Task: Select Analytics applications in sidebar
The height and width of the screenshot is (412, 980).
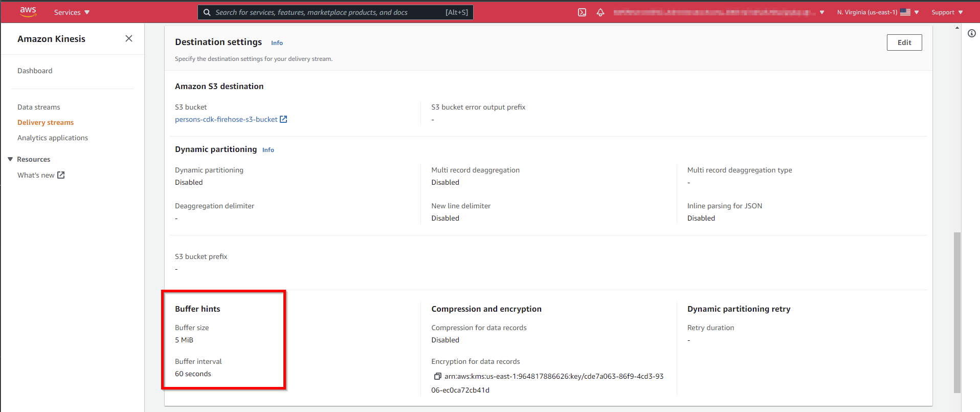Action: coord(53,138)
